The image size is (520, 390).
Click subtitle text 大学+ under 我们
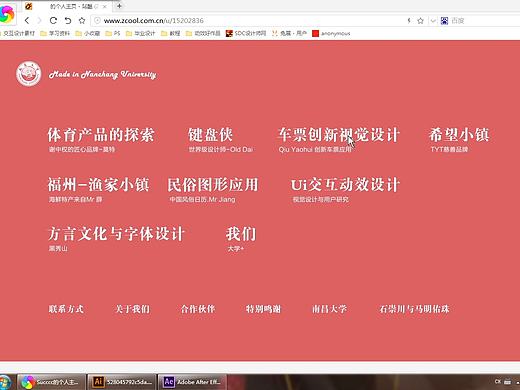[236, 249]
